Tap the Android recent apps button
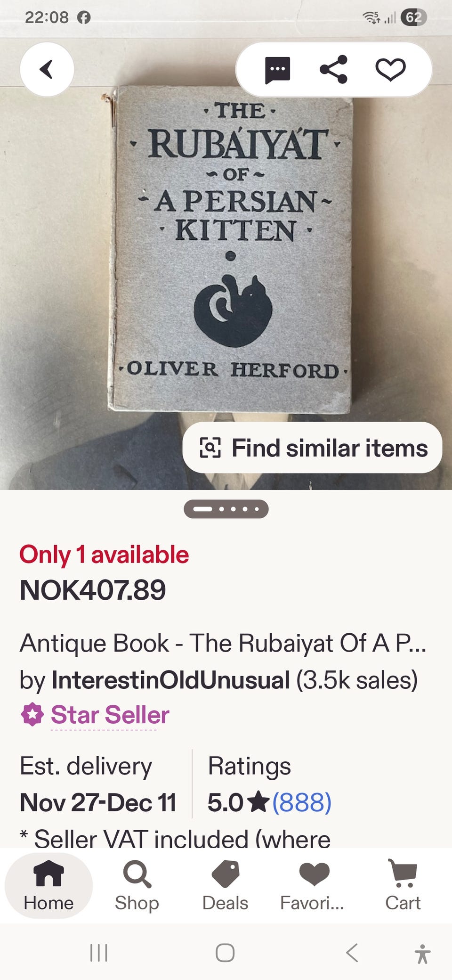 tap(99, 953)
